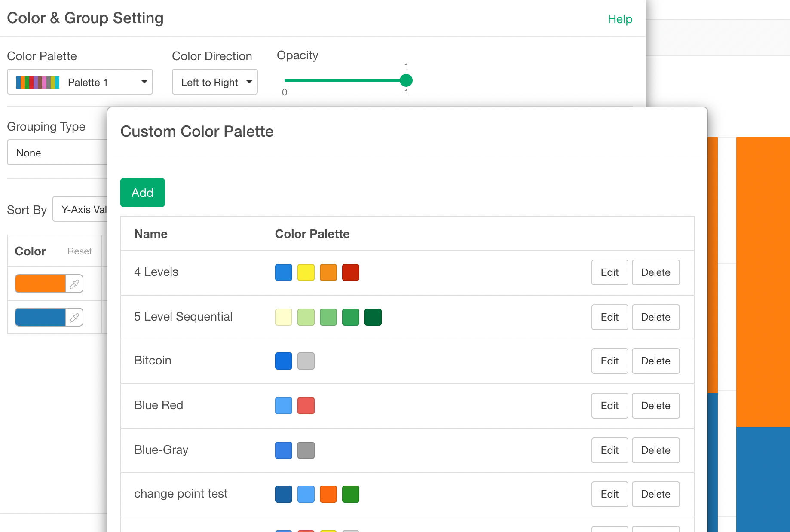Open the Help link
The width and height of the screenshot is (790, 532).
620,19
